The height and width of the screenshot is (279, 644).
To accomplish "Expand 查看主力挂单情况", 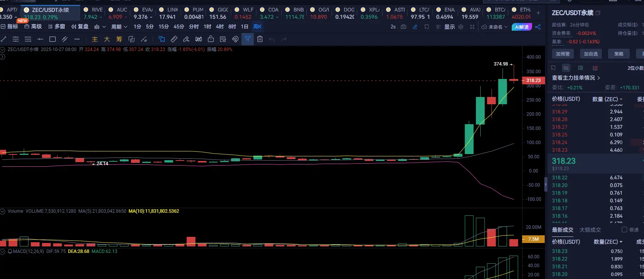I will 576,78.
